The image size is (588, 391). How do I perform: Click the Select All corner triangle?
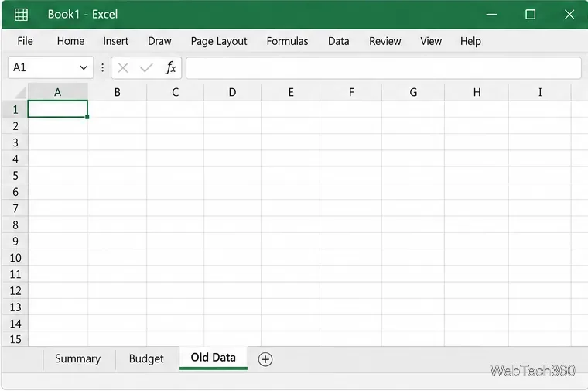(x=20, y=92)
